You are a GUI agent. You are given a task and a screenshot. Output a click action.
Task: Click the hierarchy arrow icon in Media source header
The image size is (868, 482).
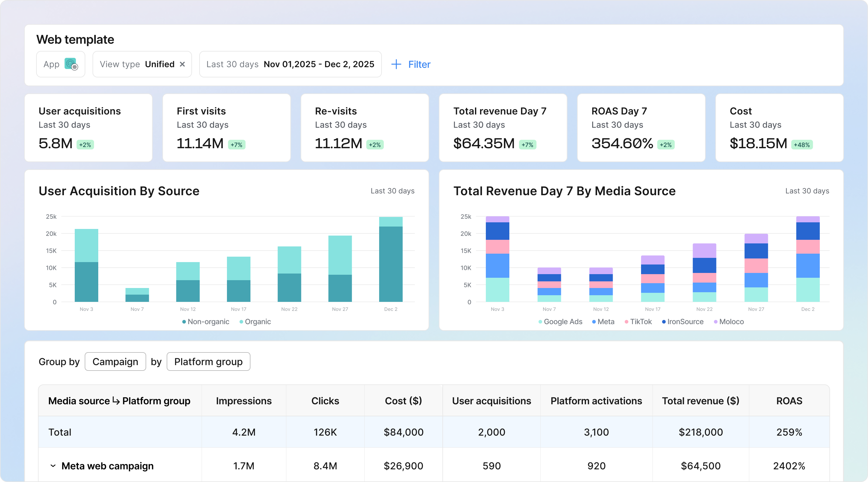coord(116,401)
